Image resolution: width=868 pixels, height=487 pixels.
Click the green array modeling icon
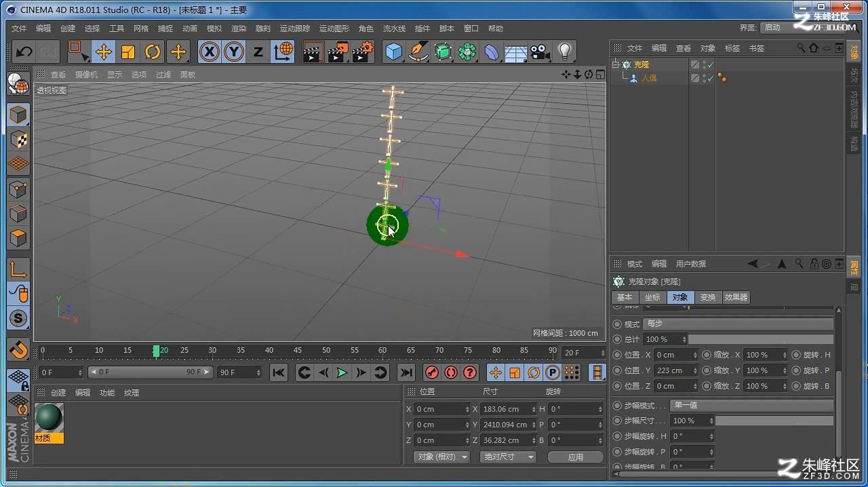pyautogui.click(x=467, y=52)
